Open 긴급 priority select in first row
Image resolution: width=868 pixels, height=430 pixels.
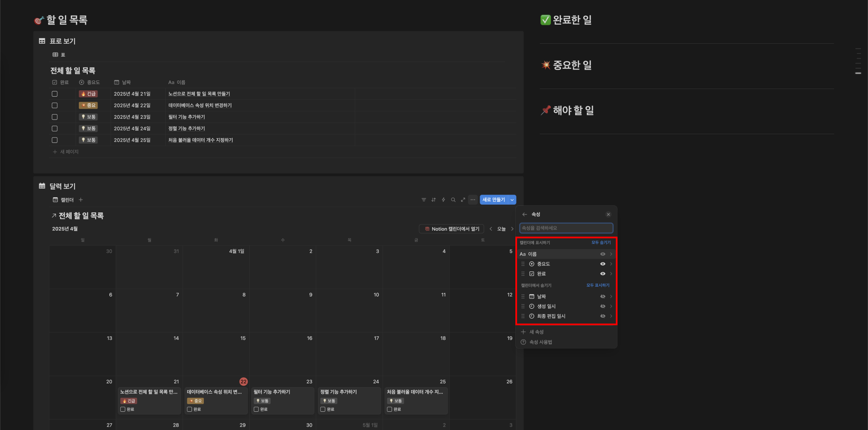click(x=88, y=94)
